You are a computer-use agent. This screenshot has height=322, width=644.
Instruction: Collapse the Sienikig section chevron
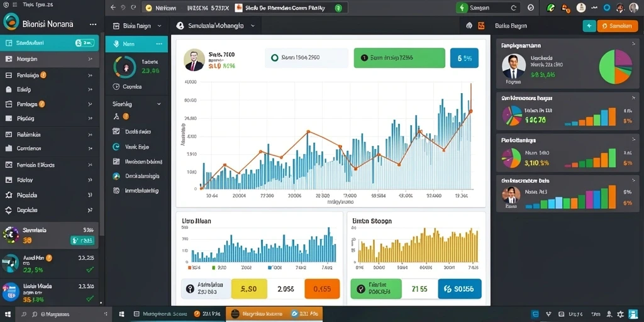(x=159, y=104)
